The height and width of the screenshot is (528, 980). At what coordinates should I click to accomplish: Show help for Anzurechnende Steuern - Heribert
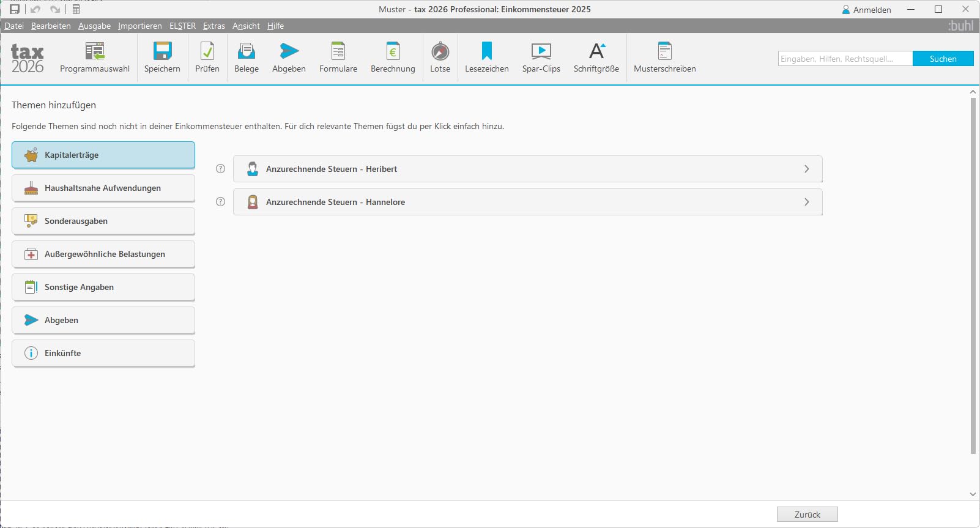pyautogui.click(x=221, y=169)
